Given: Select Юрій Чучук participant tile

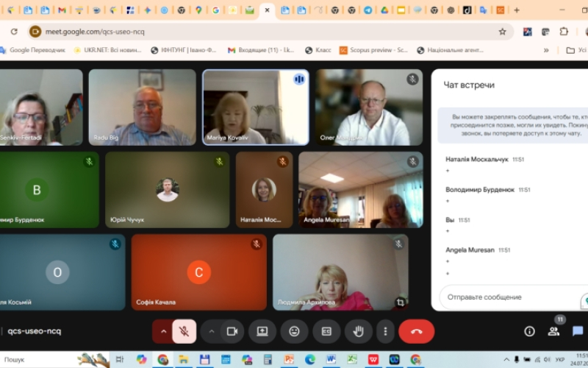Looking at the screenshot, I should [x=168, y=190].
